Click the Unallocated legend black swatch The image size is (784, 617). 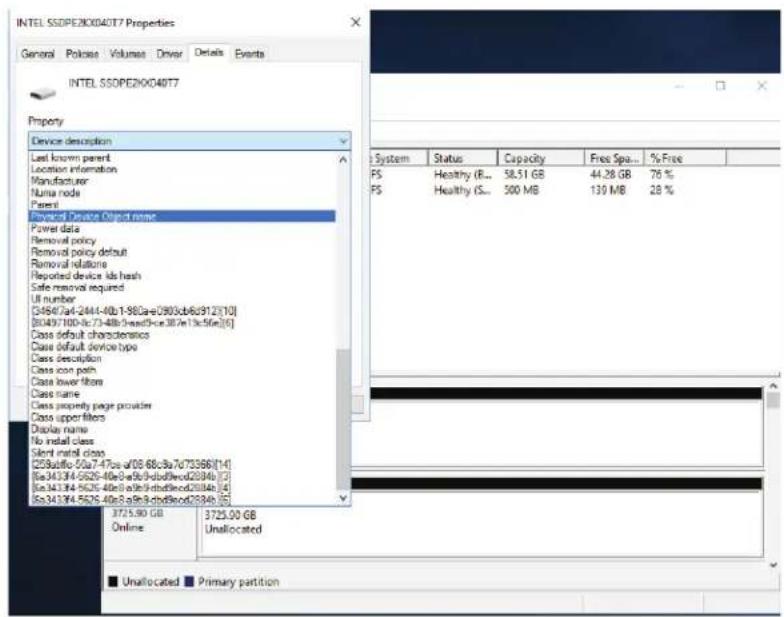click(113, 582)
